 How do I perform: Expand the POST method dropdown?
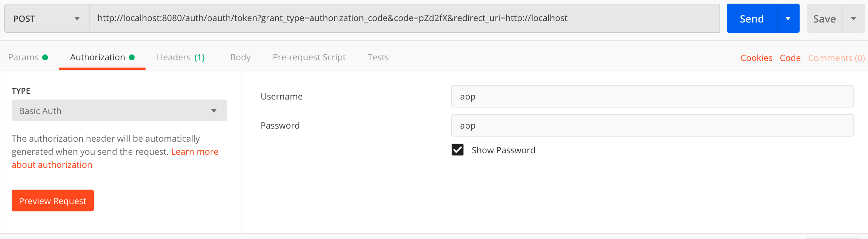(x=47, y=19)
